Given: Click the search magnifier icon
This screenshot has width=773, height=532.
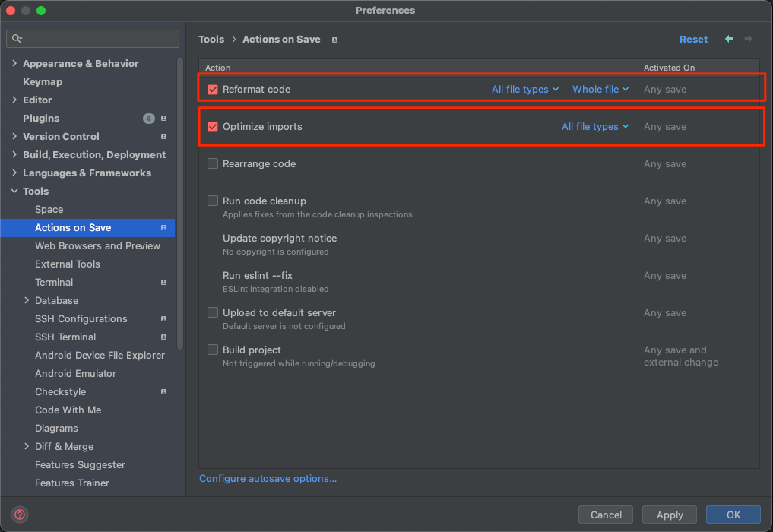Looking at the screenshot, I should [x=17, y=39].
